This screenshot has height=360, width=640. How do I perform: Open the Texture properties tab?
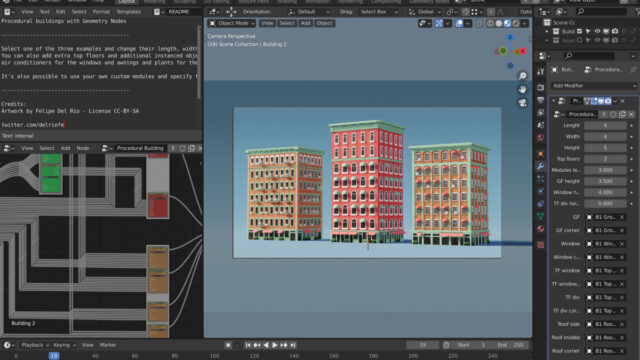pyautogui.click(x=541, y=245)
